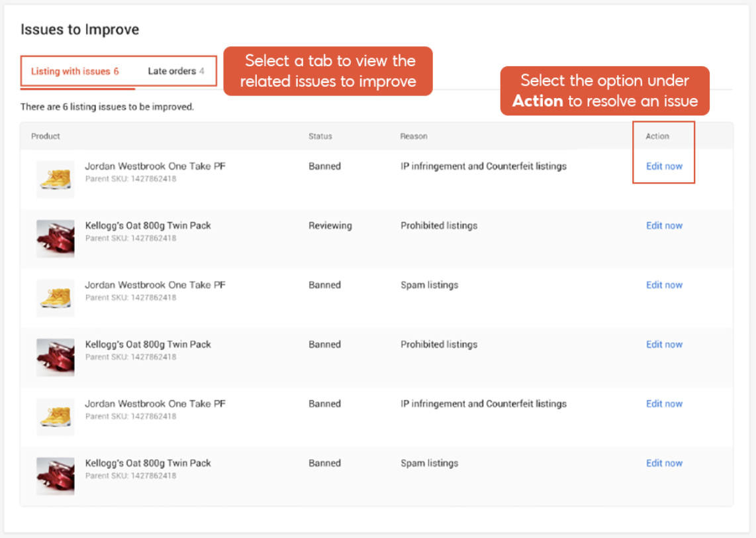This screenshot has height=538, width=756.
Task: Click the Action column header
Action: tap(657, 136)
